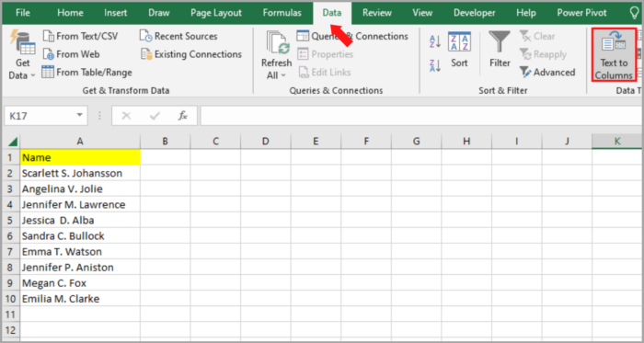Image resolution: width=644 pixels, height=343 pixels.
Task: Click the grayed Properties button
Action: point(325,54)
